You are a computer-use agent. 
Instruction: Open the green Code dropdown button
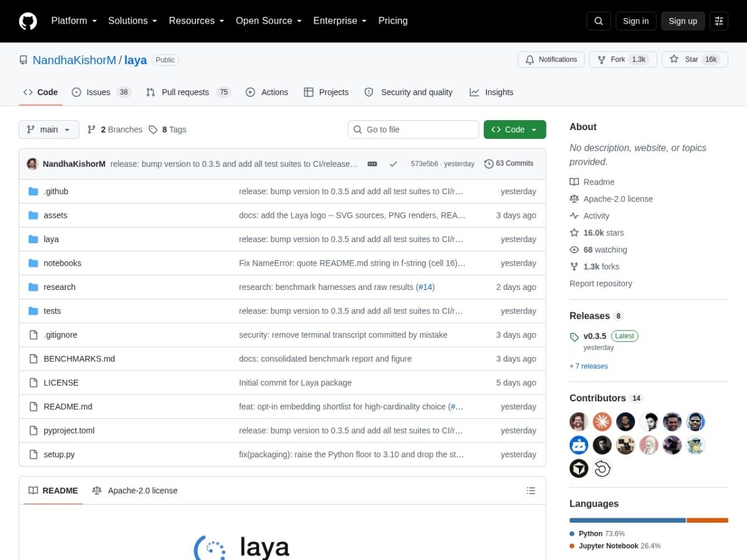[x=515, y=129]
